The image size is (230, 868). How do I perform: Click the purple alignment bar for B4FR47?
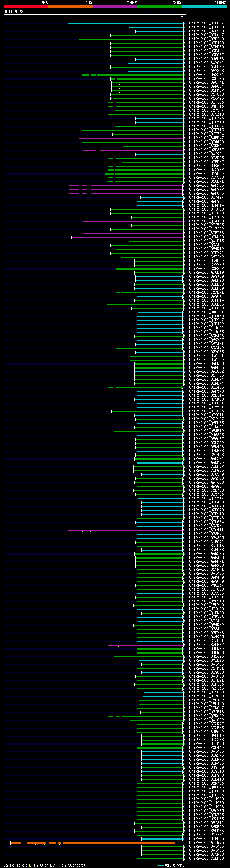pos(132,138)
